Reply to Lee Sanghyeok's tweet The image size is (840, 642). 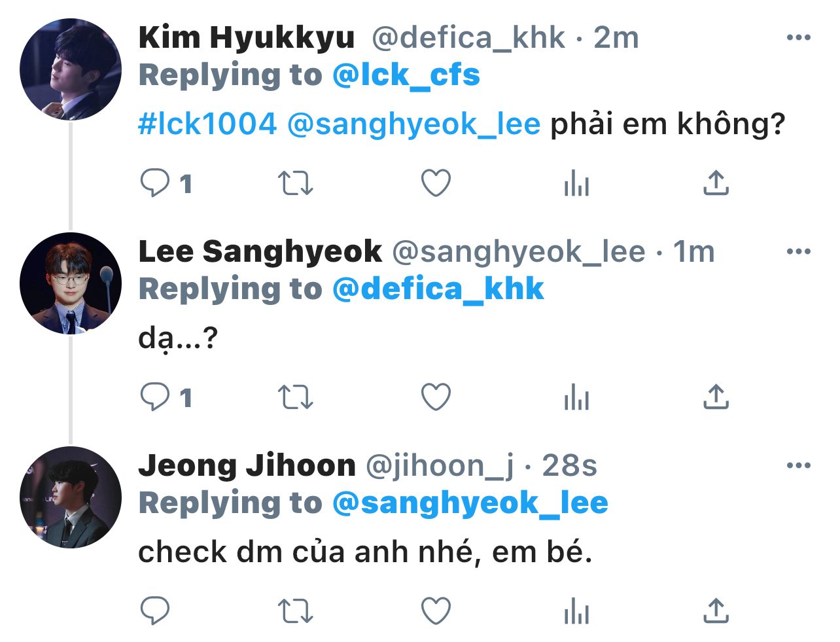pos(156,397)
